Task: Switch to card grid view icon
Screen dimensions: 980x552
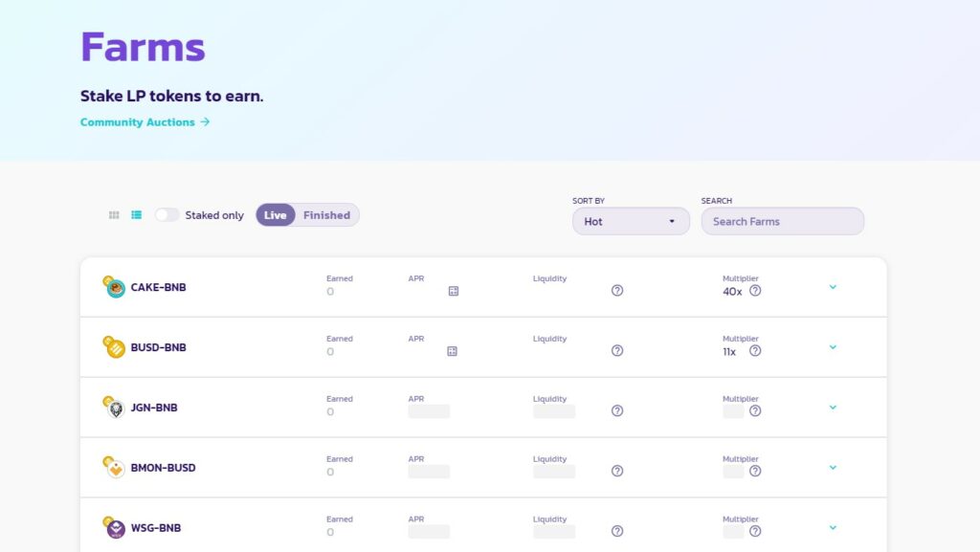Action: point(114,215)
